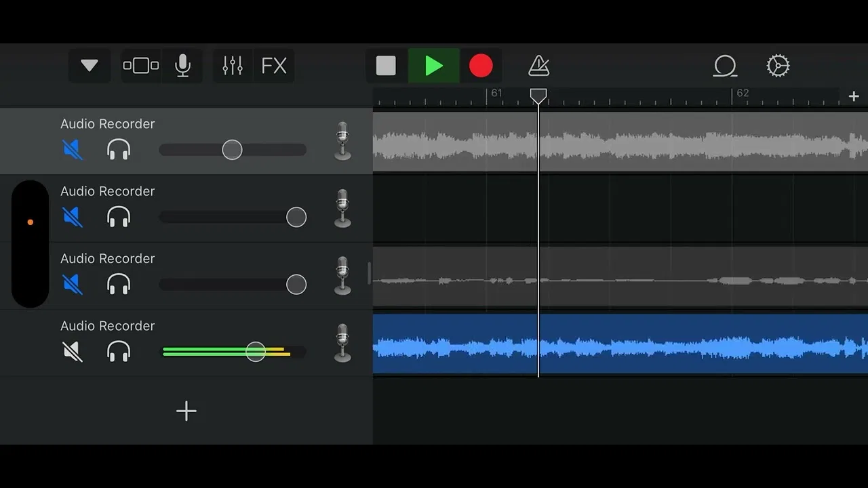Image resolution: width=868 pixels, height=488 pixels.
Task: Open the song settings gear
Action: [778, 66]
